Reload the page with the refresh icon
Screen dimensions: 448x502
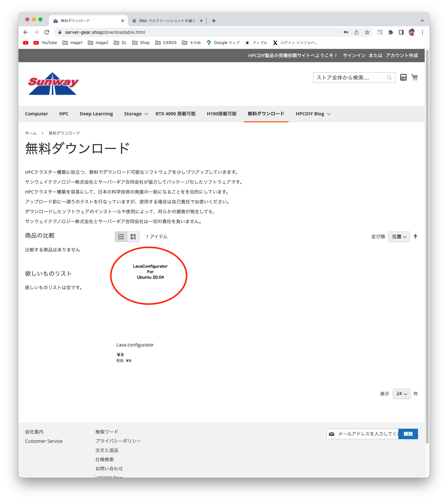click(47, 32)
